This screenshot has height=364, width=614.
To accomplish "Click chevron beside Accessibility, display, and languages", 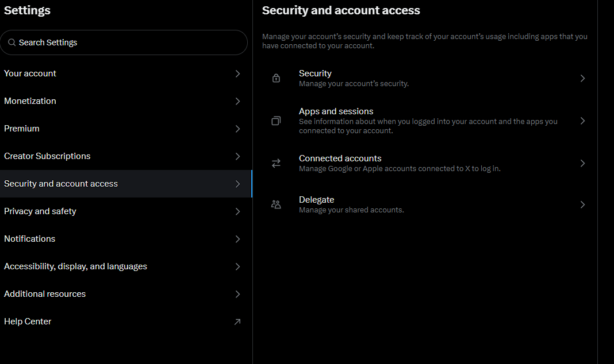I will pyautogui.click(x=237, y=266).
